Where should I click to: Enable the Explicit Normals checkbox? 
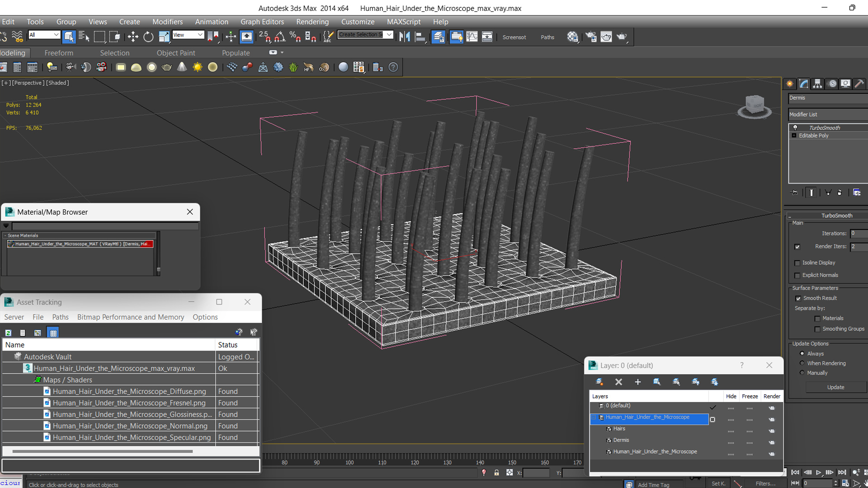pos(797,275)
